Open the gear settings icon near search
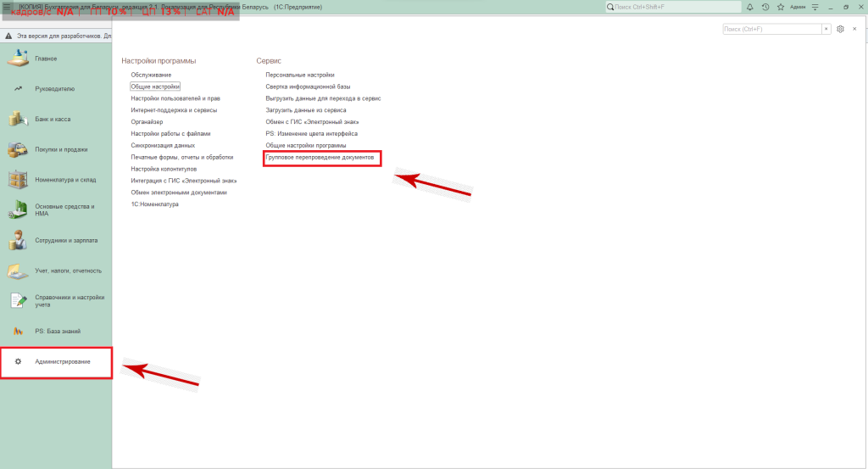The image size is (868, 469). [x=840, y=29]
